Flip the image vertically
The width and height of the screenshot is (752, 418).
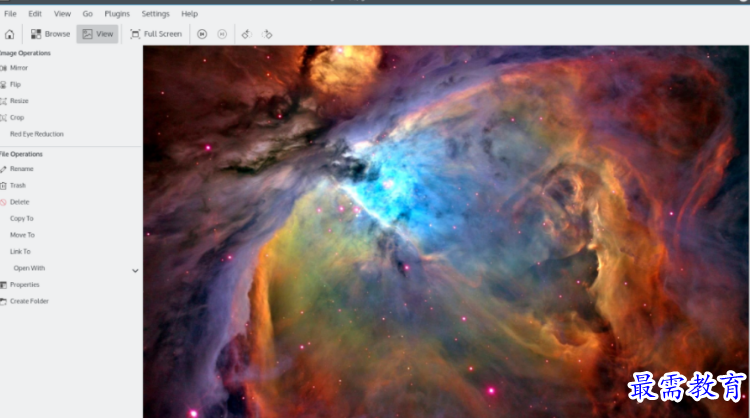(x=15, y=84)
